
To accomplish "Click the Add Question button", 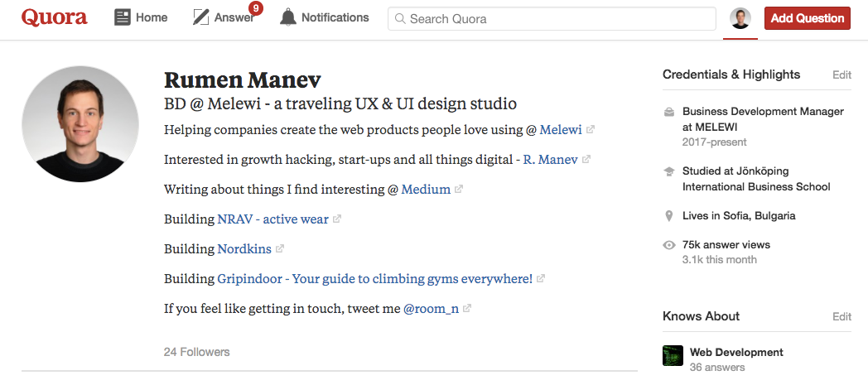I will 807,18.
